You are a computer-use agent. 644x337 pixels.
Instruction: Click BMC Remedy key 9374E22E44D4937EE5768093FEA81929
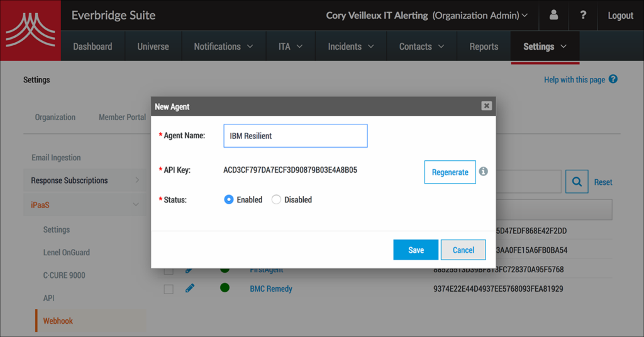[498, 289]
